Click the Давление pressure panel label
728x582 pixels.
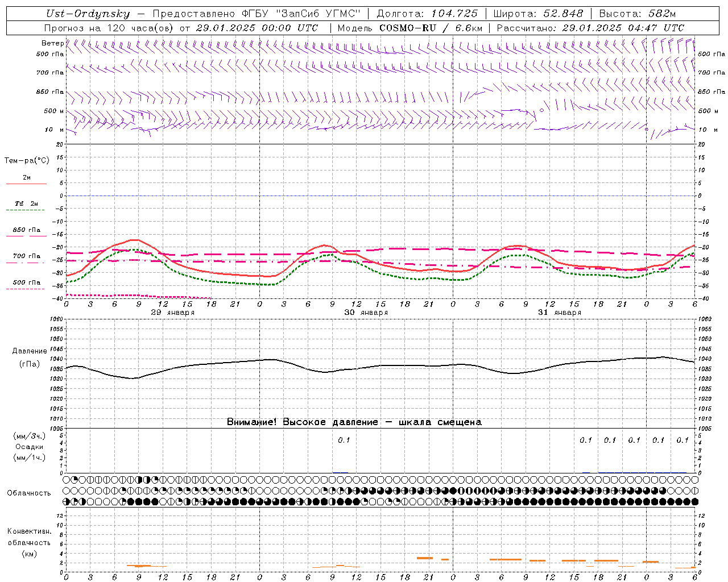click(30, 351)
